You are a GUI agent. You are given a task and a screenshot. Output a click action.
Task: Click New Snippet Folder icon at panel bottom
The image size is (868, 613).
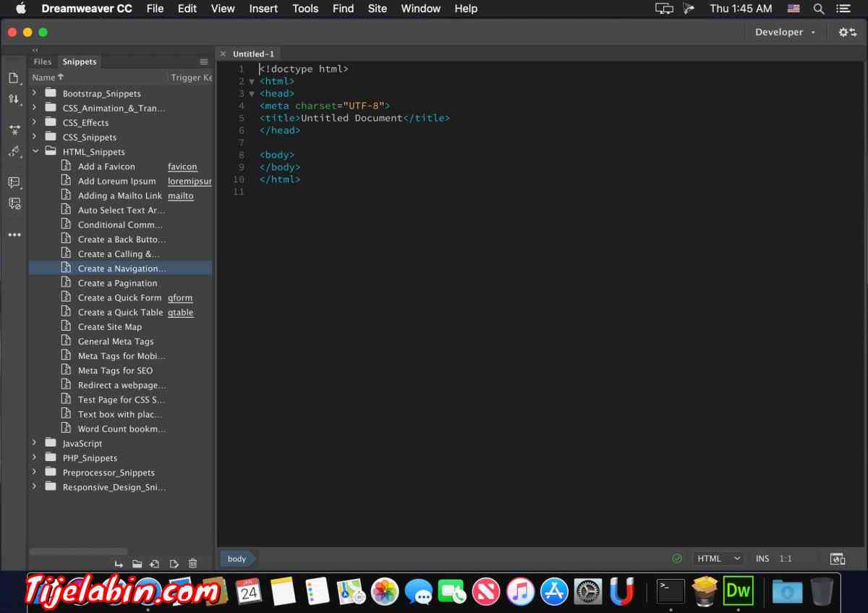137,564
